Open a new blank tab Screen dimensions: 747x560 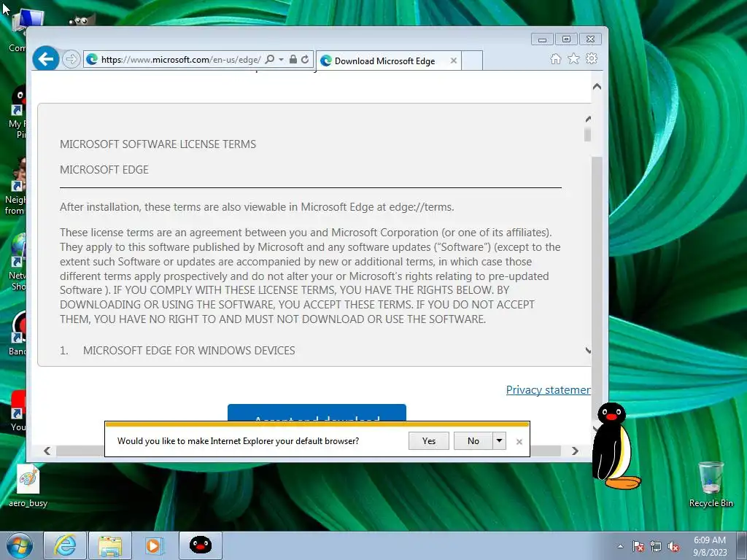click(x=472, y=61)
